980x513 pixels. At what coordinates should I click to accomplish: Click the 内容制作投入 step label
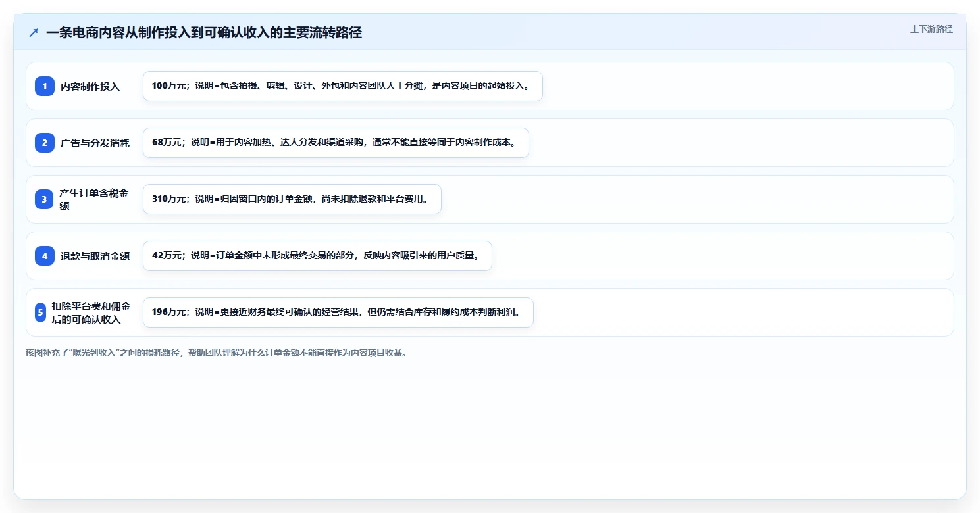pyautogui.click(x=90, y=86)
